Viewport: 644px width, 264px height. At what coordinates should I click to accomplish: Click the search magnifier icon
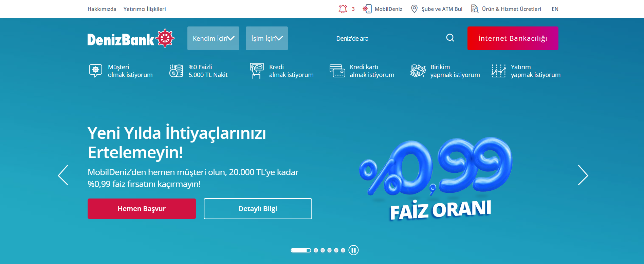pos(450,38)
